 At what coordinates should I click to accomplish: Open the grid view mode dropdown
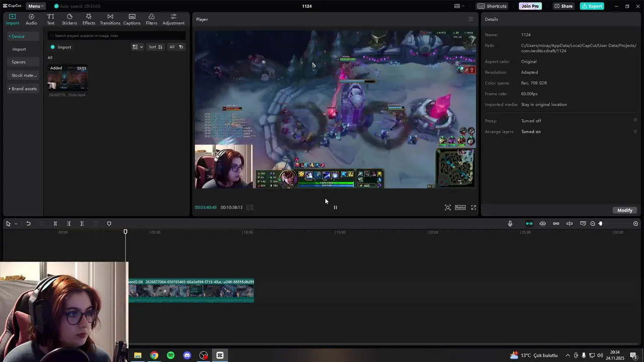(x=137, y=47)
